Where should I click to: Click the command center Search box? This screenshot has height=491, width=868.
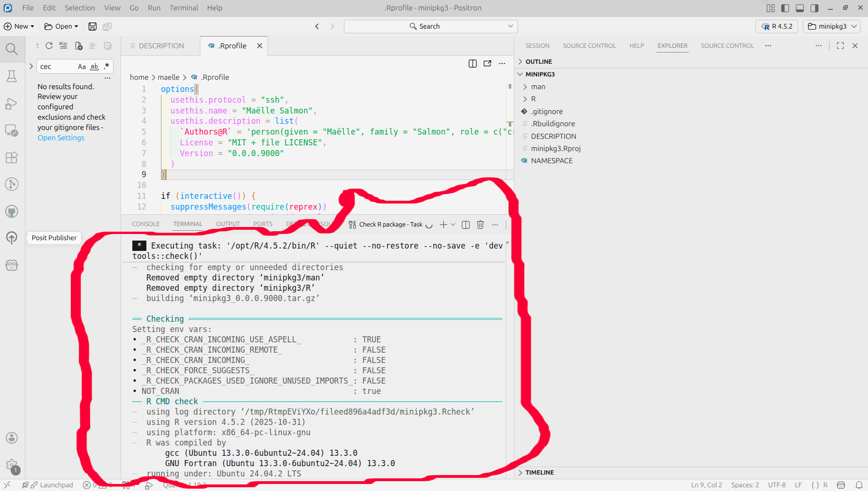(x=431, y=26)
